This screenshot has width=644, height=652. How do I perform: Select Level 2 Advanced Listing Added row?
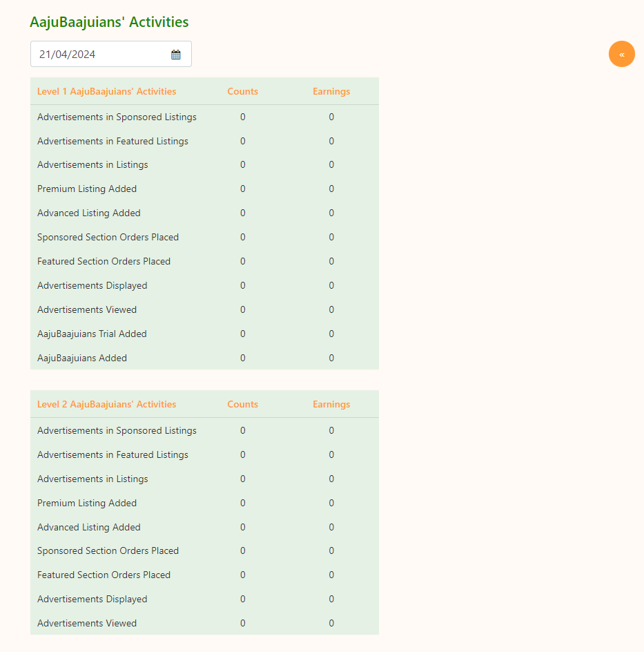pos(89,528)
